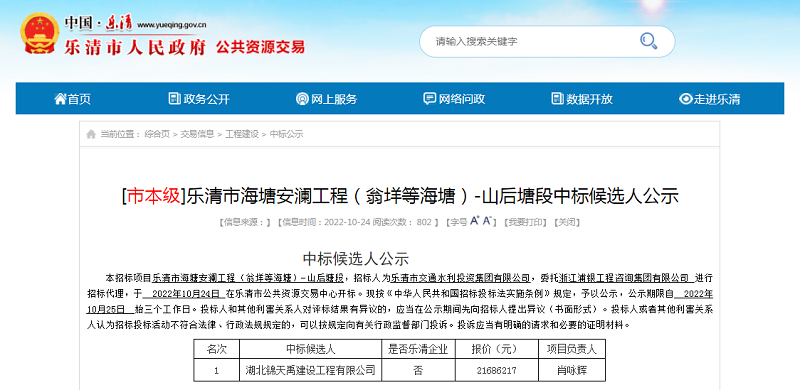This screenshot has width=800, height=390.
Task: Click the underlined 乐清市交通水利投资集团有限公司 text
Action: (461, 279)
